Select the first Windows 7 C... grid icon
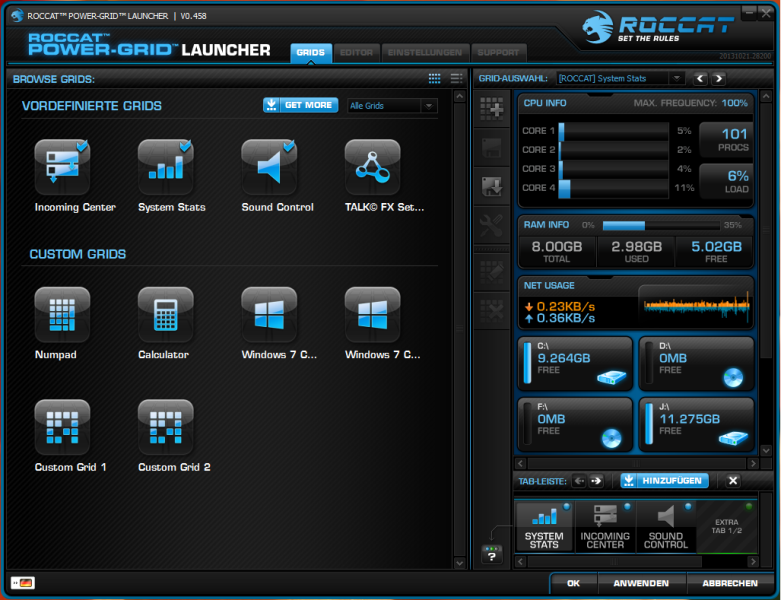This screenshot has width=781, height=600. pos(269,315)
